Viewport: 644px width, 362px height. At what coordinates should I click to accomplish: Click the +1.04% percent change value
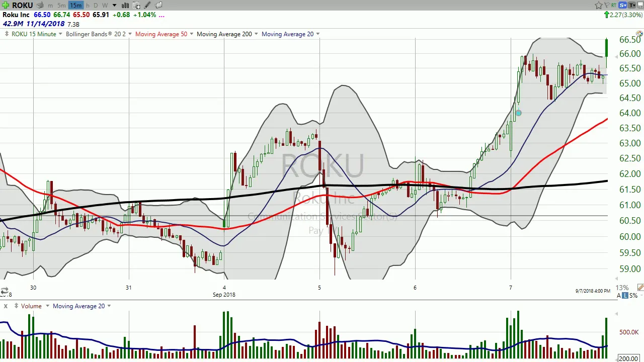click(144, 15)
